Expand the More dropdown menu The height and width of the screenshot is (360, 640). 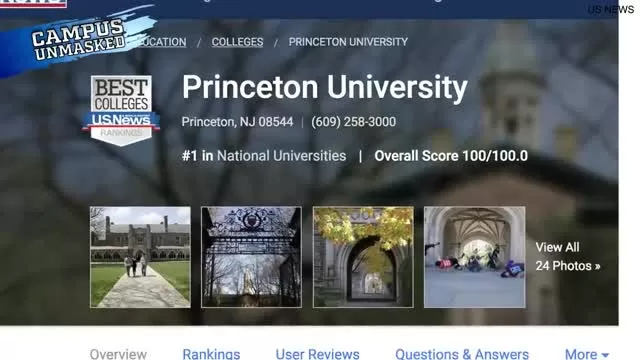(587, 354)
